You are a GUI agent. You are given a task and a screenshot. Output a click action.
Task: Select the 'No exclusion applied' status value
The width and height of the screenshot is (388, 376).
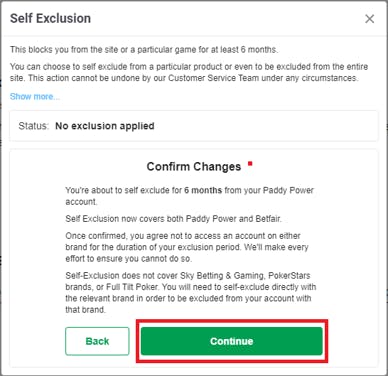105,126
